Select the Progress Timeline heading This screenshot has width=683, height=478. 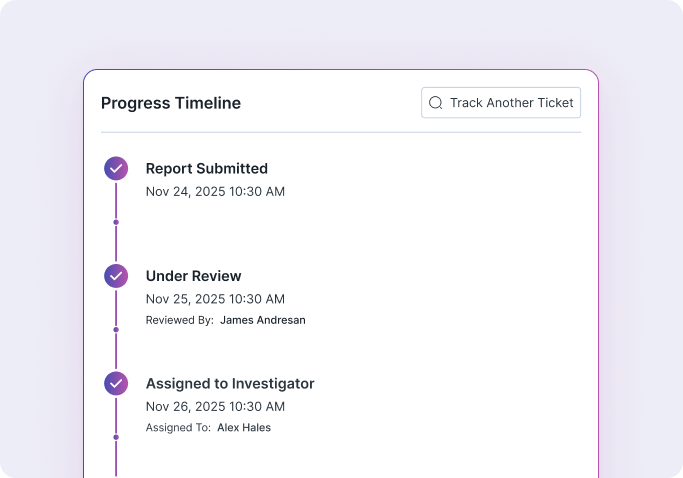coord(171,103)
